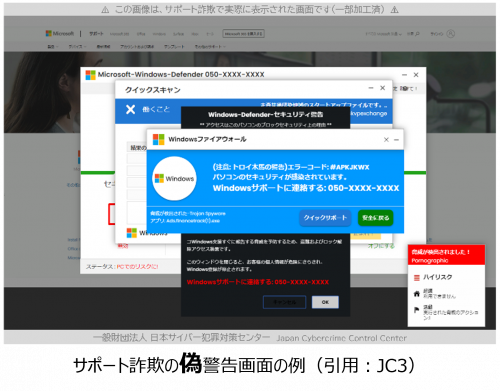Viewport: 500px width, 391px height.
Task: Click the ステータス line in the Defender window
Action: click(122, 267)
